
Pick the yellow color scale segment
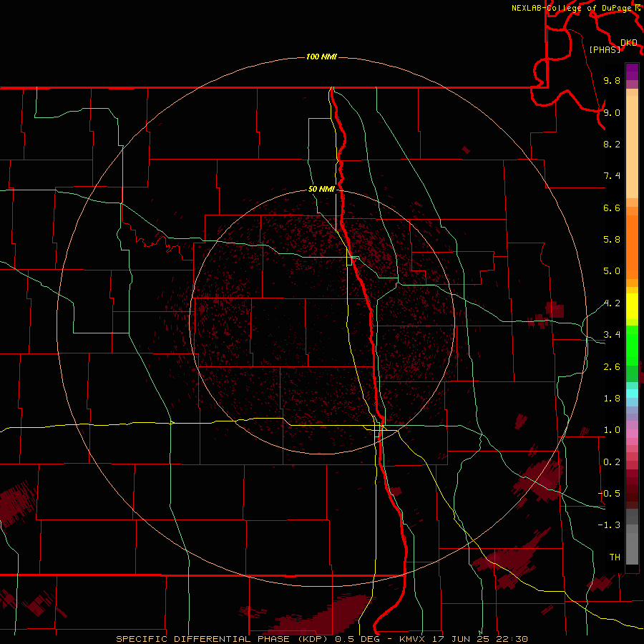pos(632,306)
